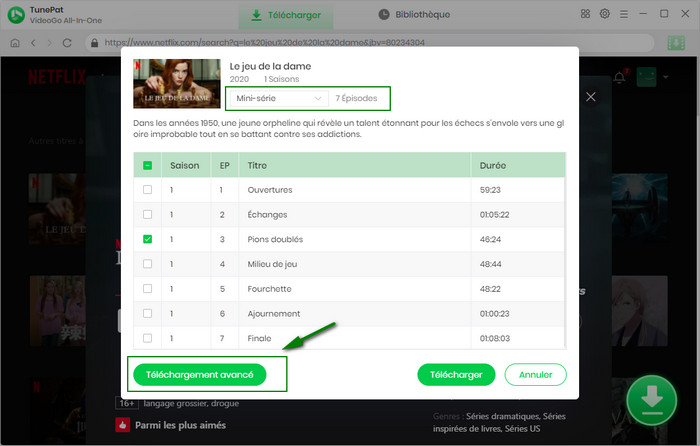Click the Netflix logo in the background page
This screenshot has width=700, height=446.
[57, 77]
